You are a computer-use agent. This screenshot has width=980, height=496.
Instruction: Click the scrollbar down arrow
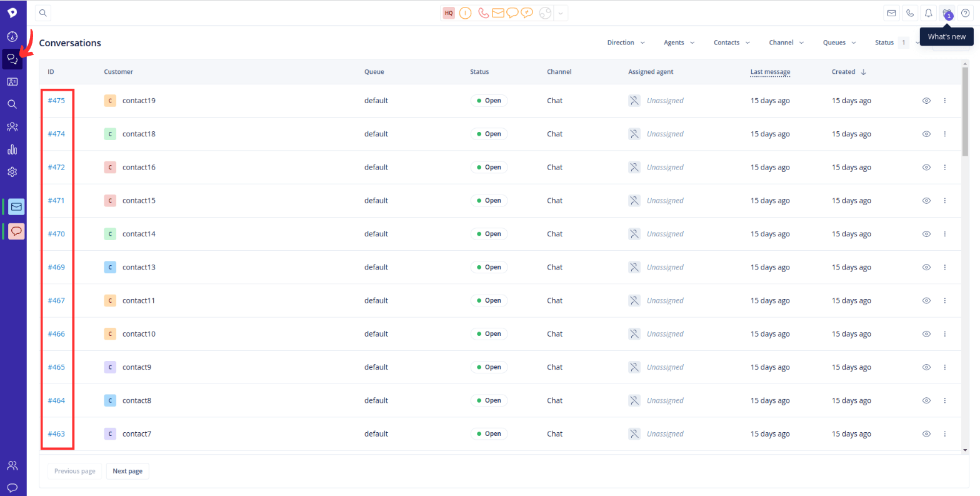965,450
